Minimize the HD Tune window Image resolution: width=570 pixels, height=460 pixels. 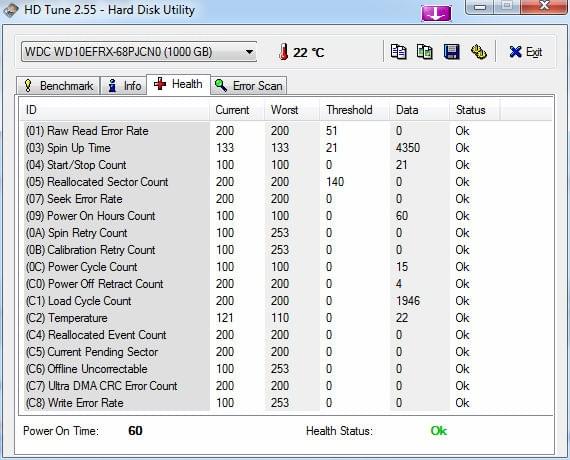(480, 7)
